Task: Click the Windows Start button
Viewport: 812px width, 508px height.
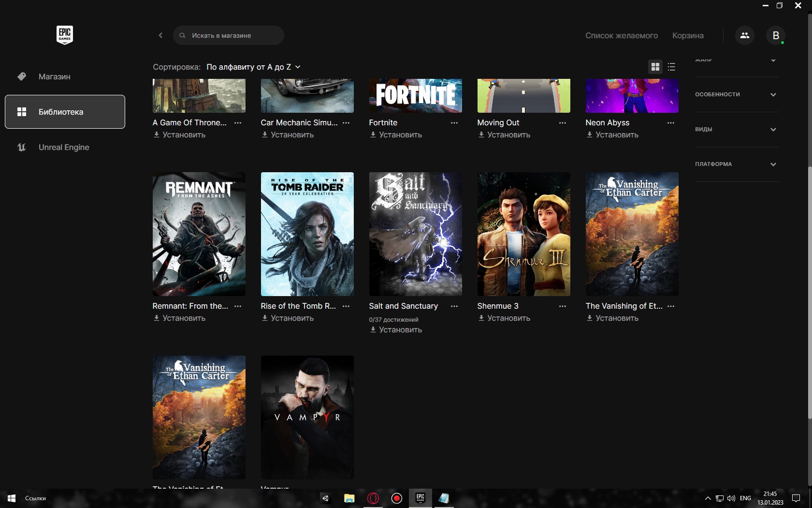Action: (12, 498)
